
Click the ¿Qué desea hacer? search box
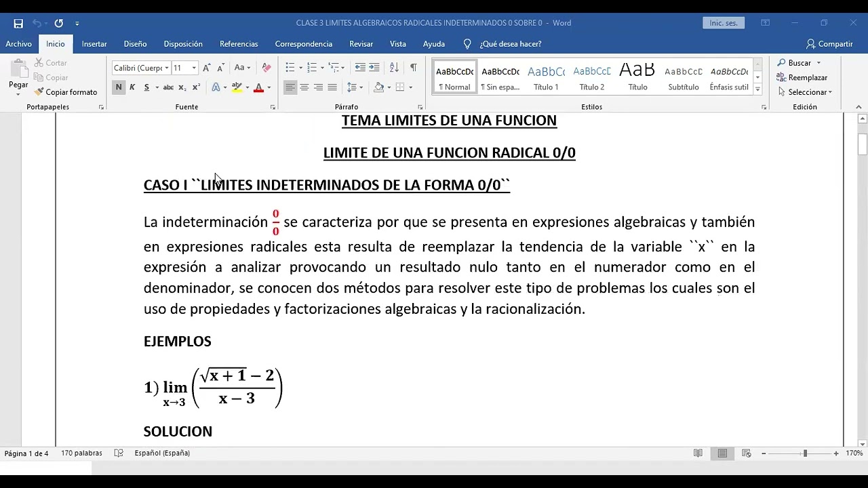click(510, 44)
